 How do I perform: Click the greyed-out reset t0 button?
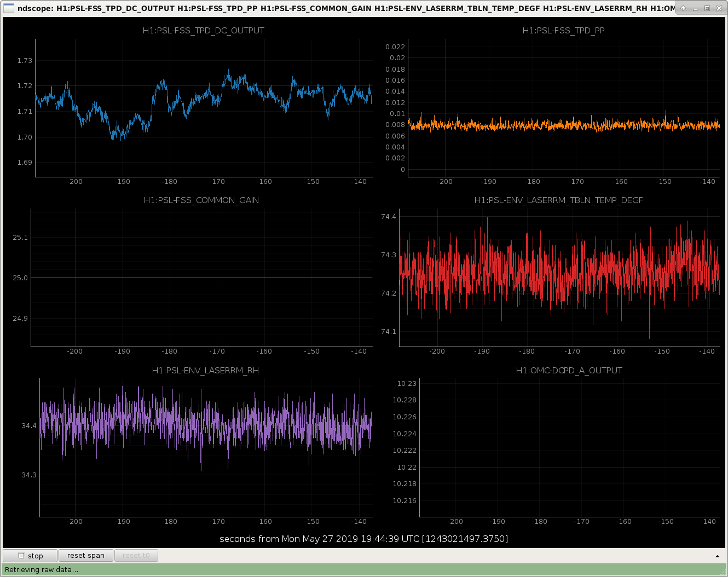click(x=136, y=556)
